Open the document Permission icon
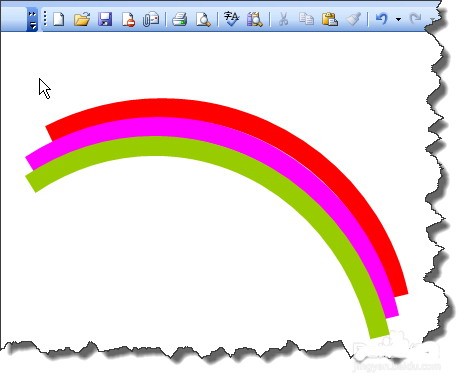 pyautogui.click(x=128, y=19)
